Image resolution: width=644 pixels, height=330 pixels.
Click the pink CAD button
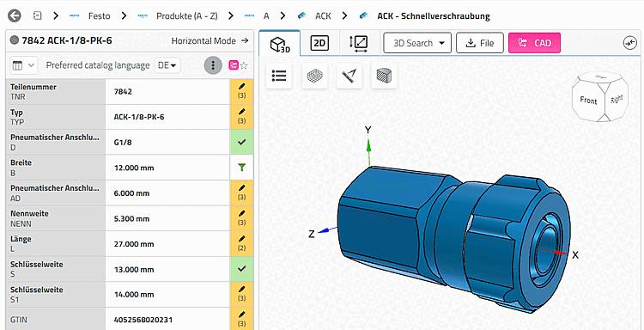pyautogui.click(x=534, y=43)
